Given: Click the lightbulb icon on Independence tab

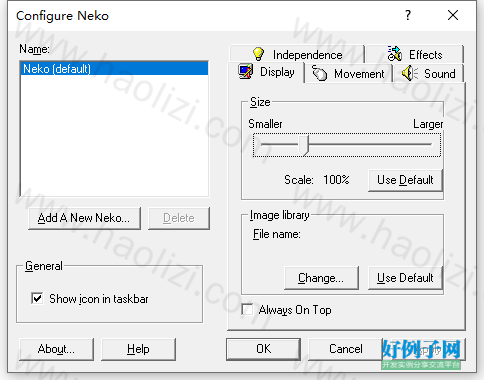Looking at the screenshot, I should (258, 54).
